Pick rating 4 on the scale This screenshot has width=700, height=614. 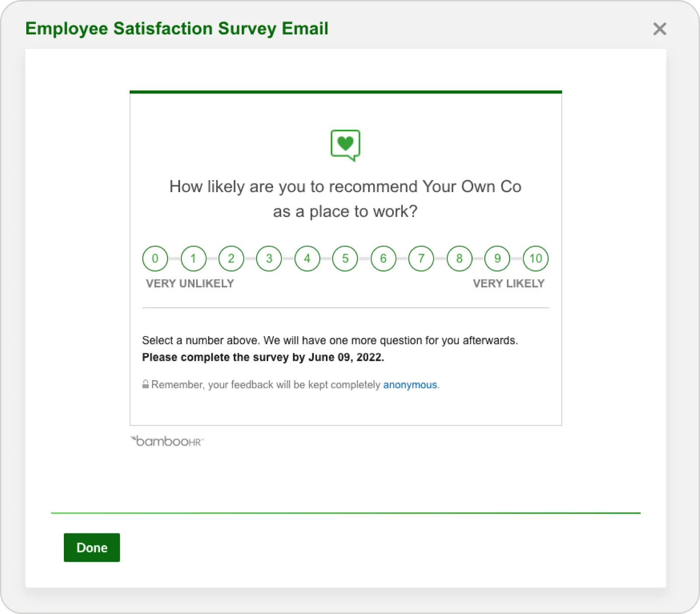click(x=307, y=258)
